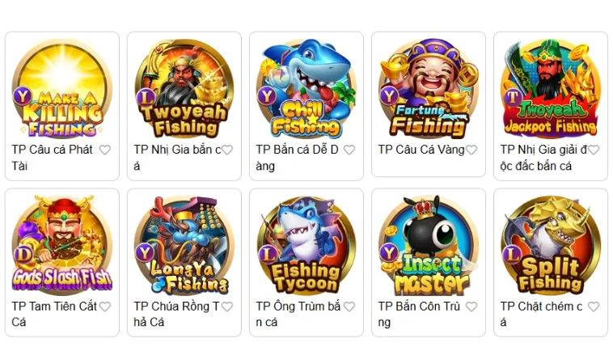613x364 pixels.
Task: Open the Insect Master game icon
Action: [429, 245]
